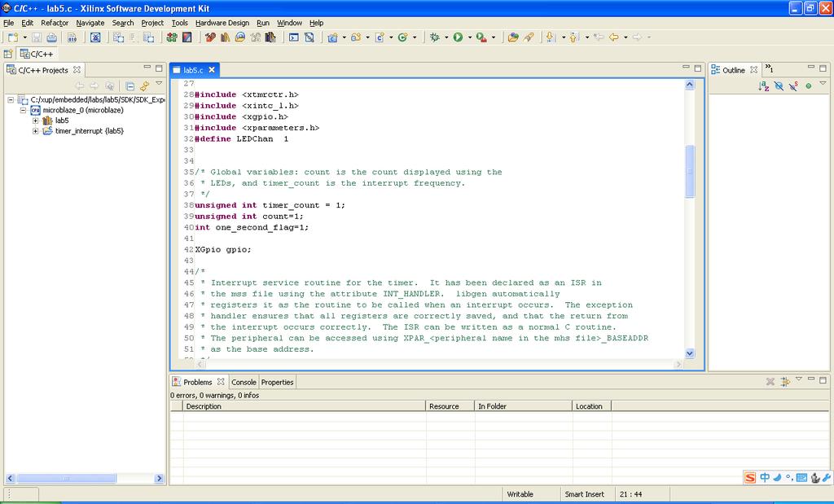Open the console terminal toolbar icon
The height and width of the screenshot is (504, 834).
(x=293, y=37)
